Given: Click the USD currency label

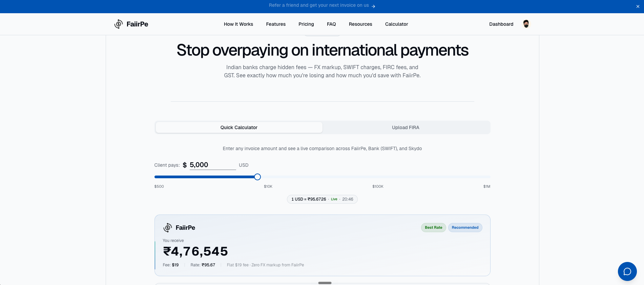Looking at the screenshot, I should click(244, 165).
